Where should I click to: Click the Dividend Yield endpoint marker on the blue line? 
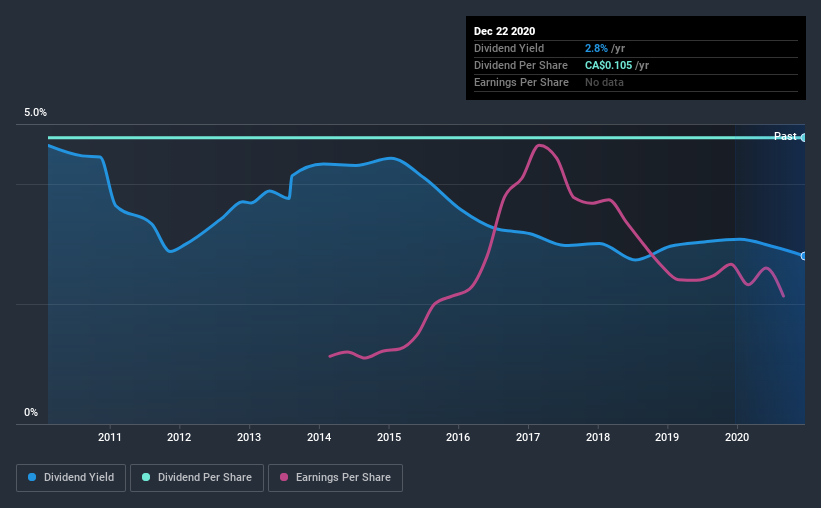pos(804,256)
